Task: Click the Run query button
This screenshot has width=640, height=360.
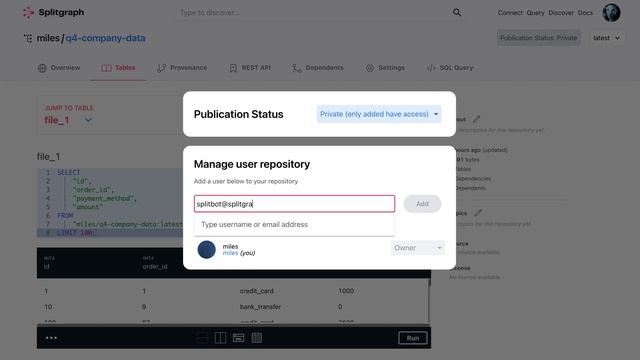Action: click(413, 338)
